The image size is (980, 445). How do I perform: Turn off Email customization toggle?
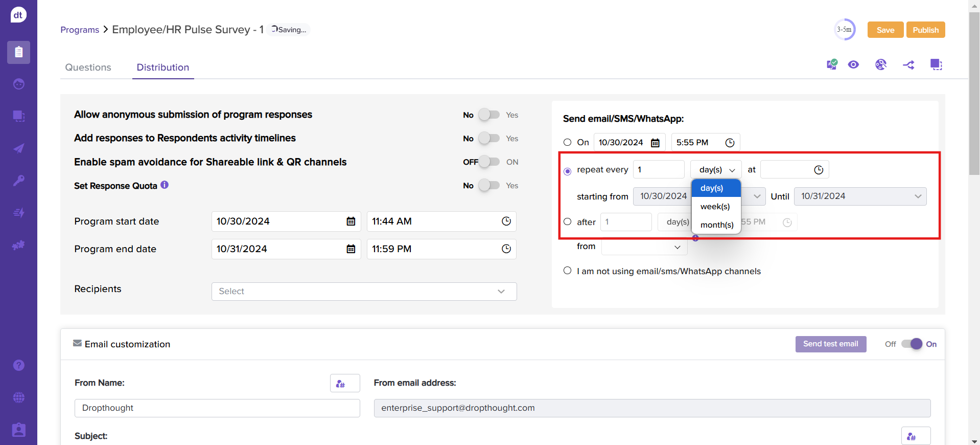(x=912, y=344)
